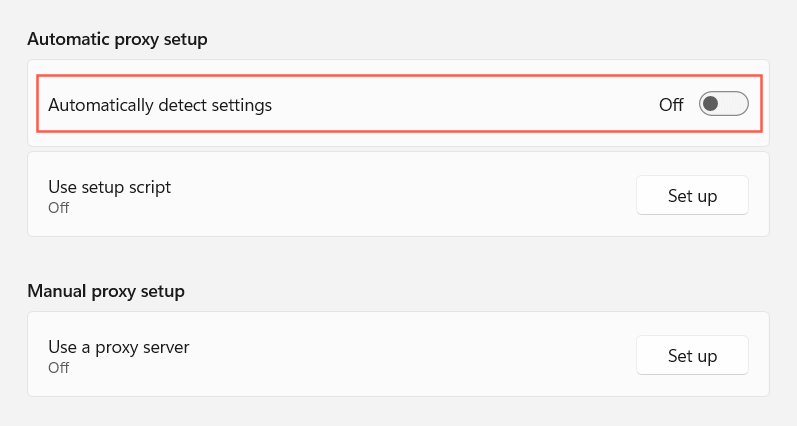Click the Off status under Use setup script
The image size is (797, 426).
[59, 207]
